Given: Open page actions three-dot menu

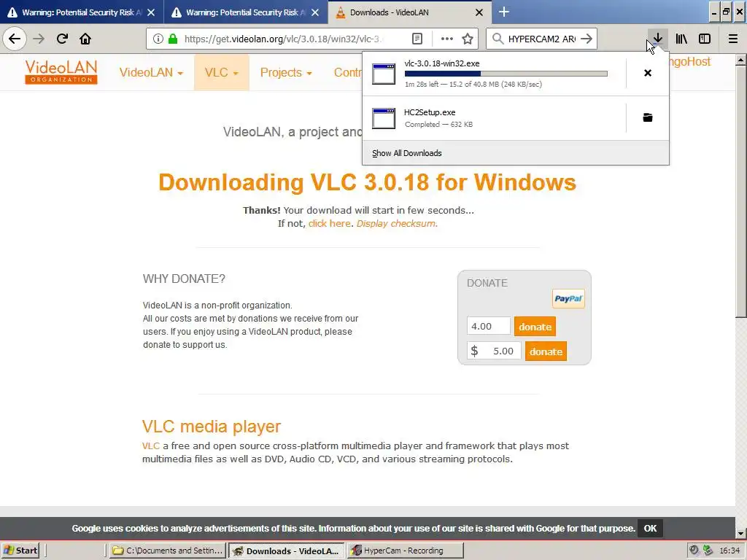Looking at the screenshot, I should coord(447,39).
